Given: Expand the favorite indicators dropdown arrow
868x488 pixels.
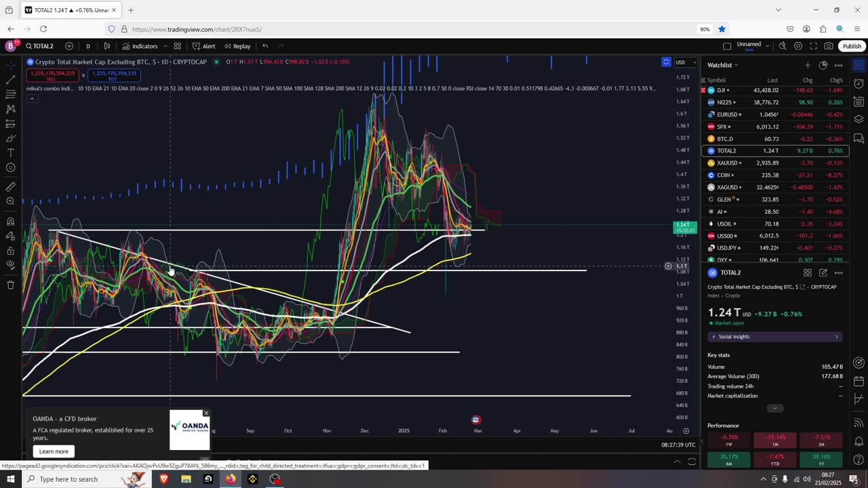Looking at the screenshot, I should (165, 46).
